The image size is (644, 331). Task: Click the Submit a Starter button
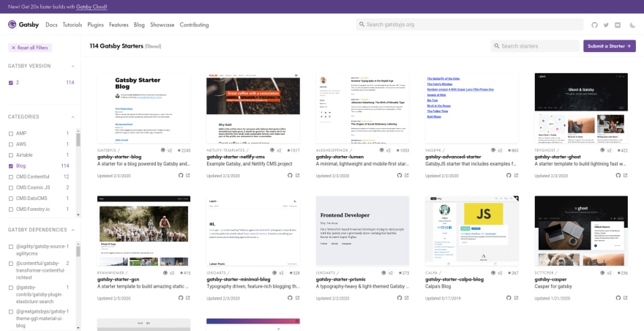[609, 46]
